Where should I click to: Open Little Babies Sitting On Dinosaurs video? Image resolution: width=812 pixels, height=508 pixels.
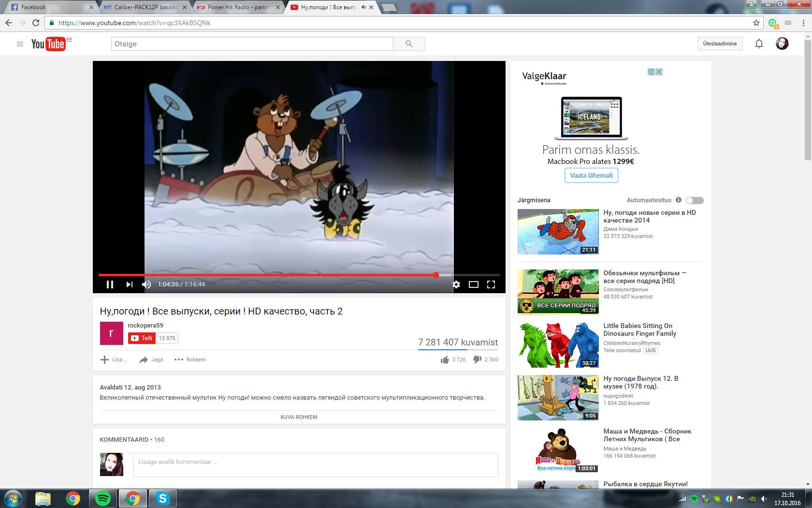[x=640, y=329]
